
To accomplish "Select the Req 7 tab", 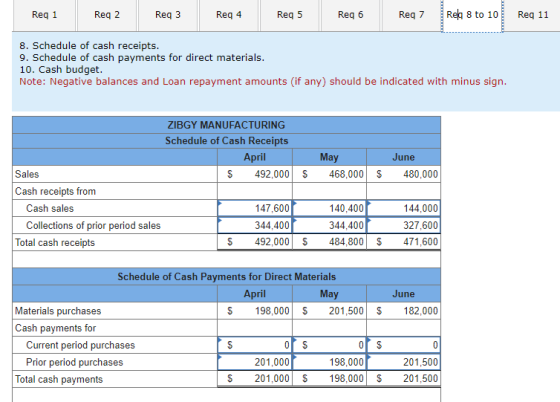I will click(411, 15).
